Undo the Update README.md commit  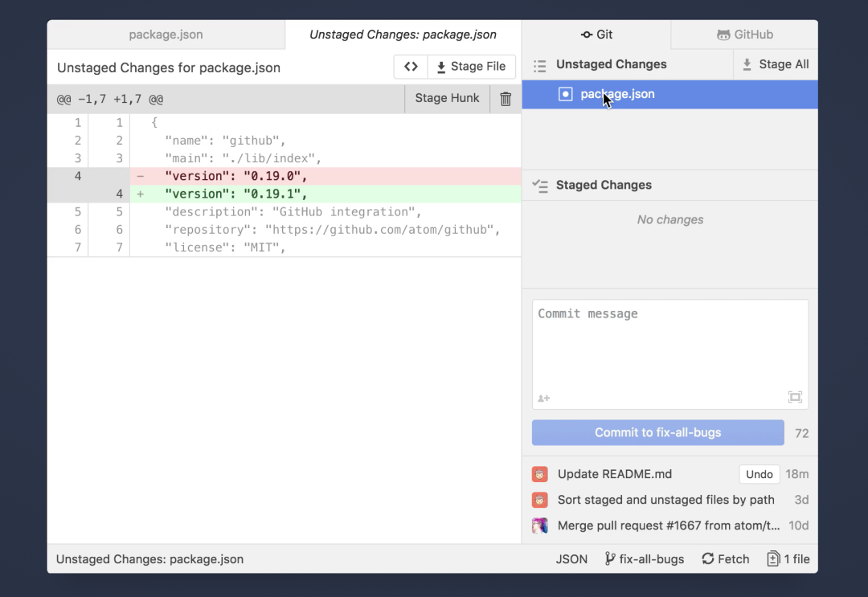pos(759,474)
